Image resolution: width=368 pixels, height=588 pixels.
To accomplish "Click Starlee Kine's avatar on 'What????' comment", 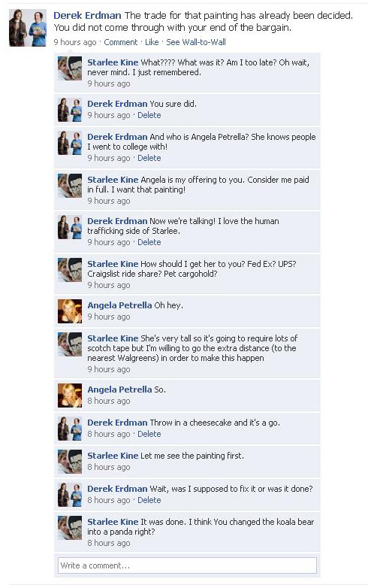I will coord(70,68).
